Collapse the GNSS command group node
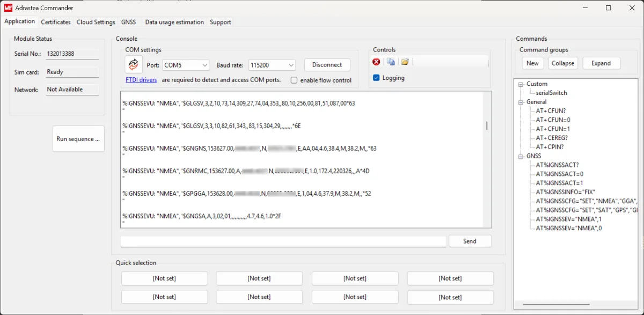644x315 pixels. (520, 156)
